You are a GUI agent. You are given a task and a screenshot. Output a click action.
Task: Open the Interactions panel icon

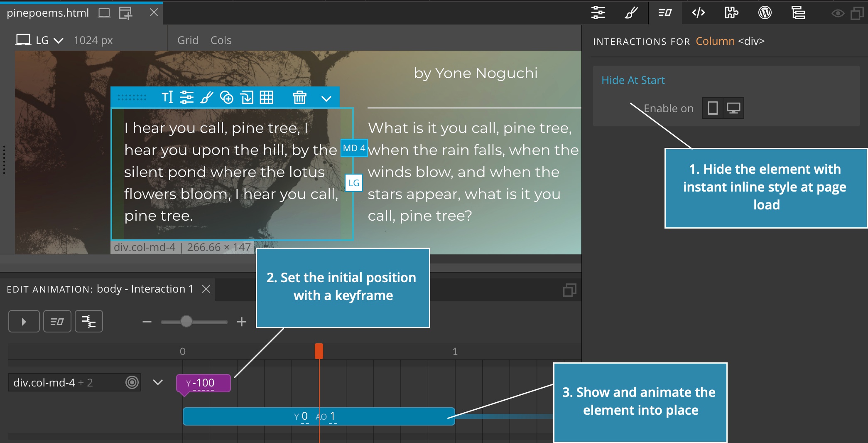(x=664, y=13)
